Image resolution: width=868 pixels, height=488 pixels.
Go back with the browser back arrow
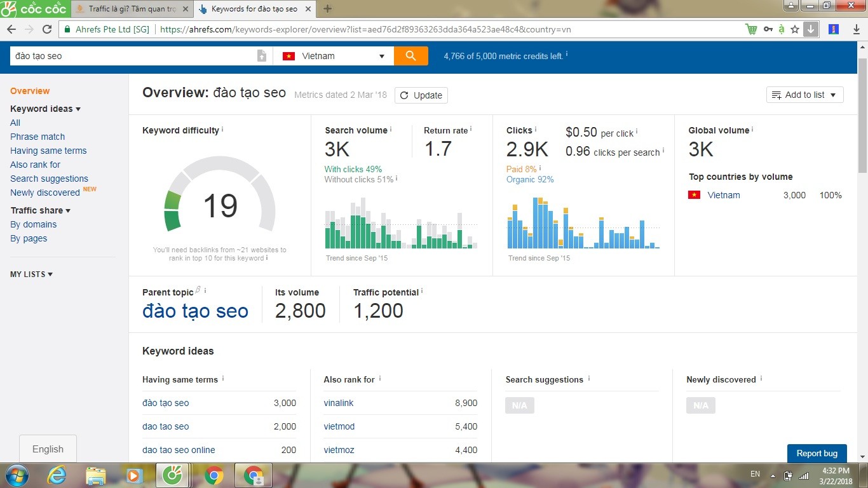(x=11, y=29)
